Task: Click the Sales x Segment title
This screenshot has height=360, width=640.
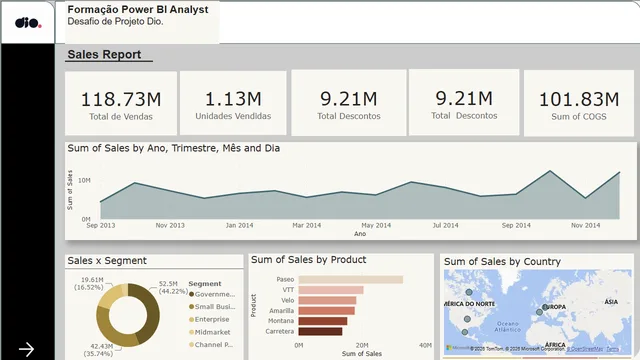Action: (107, 261)
